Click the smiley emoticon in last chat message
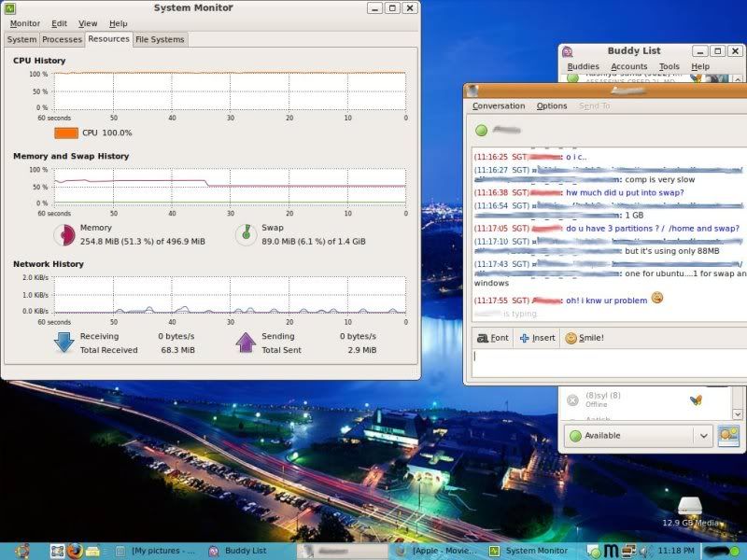747x560 pixels. 657,298
